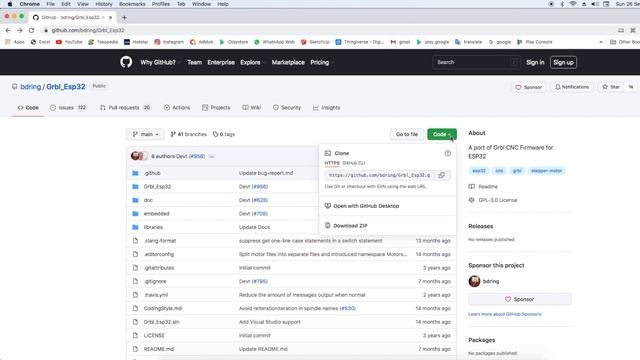
Task: Open the Chrome Bookmarks menu
Action: pyautogui.click(x=132, y=4)
